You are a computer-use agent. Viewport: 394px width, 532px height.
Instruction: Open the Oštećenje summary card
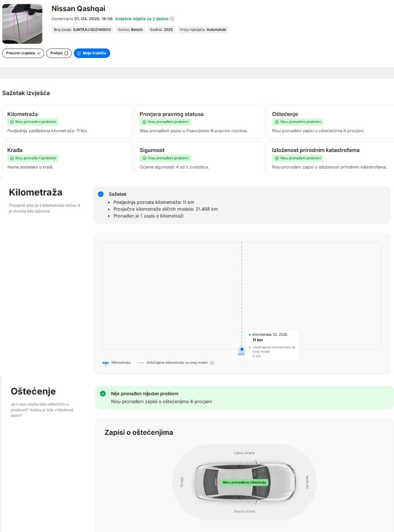point(330,122)
